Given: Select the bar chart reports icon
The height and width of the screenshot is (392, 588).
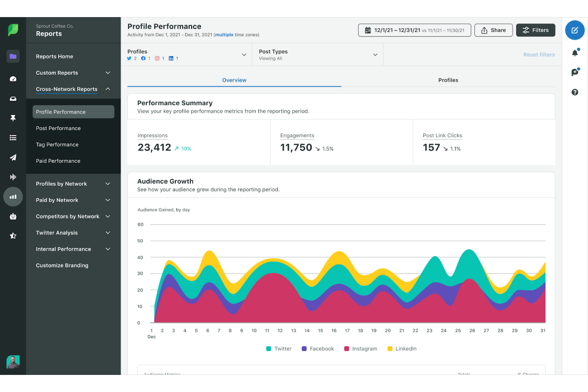Looking at the screenshot, I should pos(13,197).
